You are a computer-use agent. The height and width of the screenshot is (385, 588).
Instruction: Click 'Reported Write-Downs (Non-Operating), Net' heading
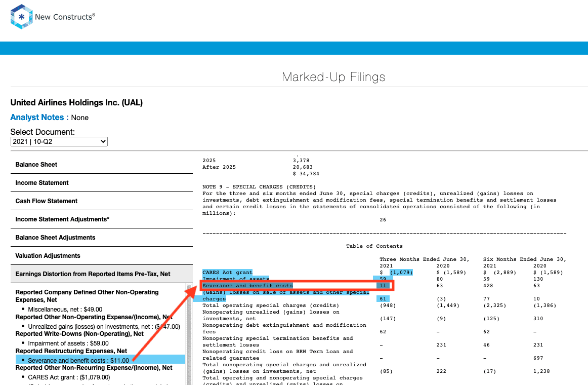79,334
